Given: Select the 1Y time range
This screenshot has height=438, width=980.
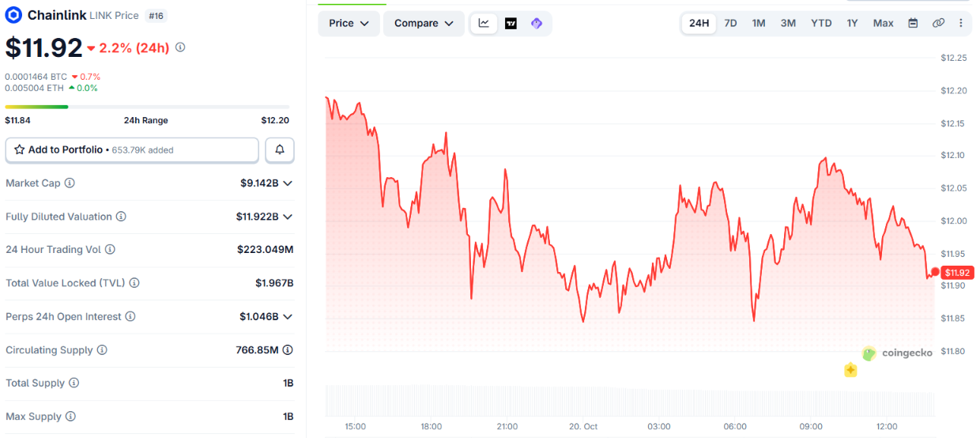Looking at the screenshot, I should 852,23.
